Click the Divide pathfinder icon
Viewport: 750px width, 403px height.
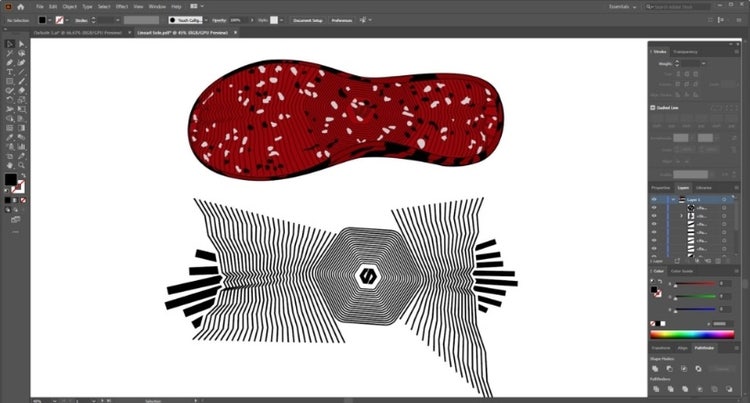click(656, 389)
